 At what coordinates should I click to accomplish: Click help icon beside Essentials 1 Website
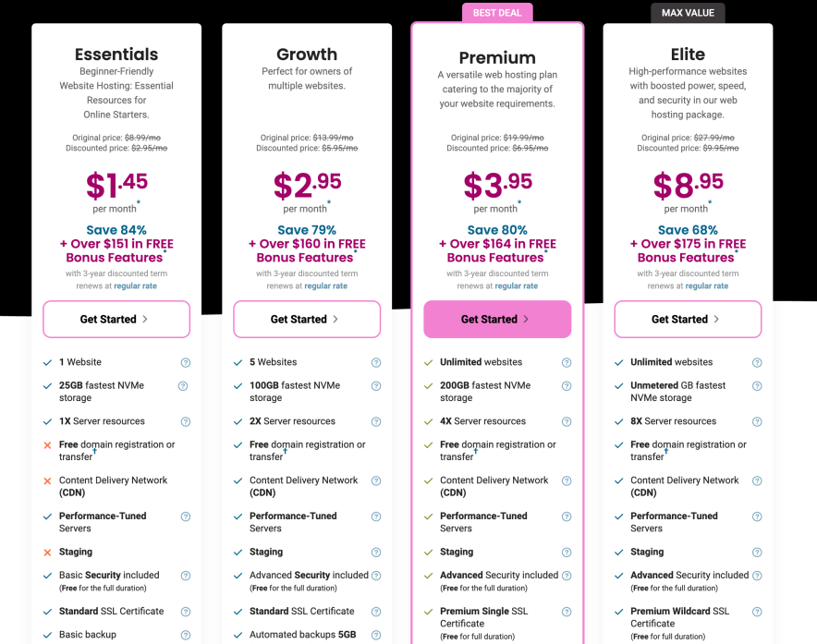[186, 363]
